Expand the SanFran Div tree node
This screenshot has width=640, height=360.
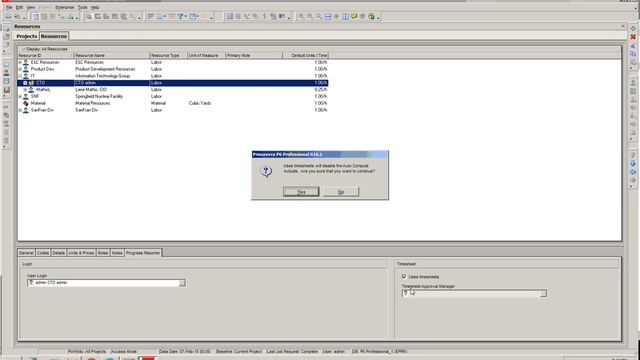pyautogui.click(x=20, y=110)
